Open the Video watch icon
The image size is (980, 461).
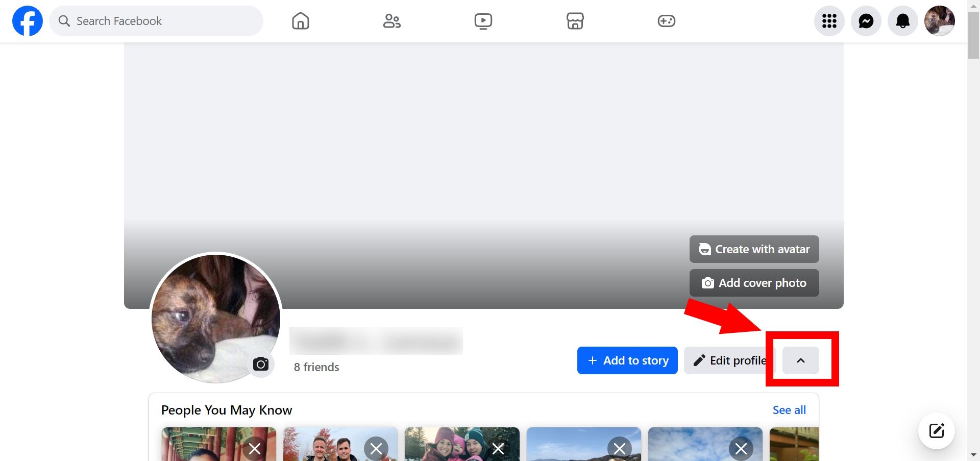[x=483, y=21]
